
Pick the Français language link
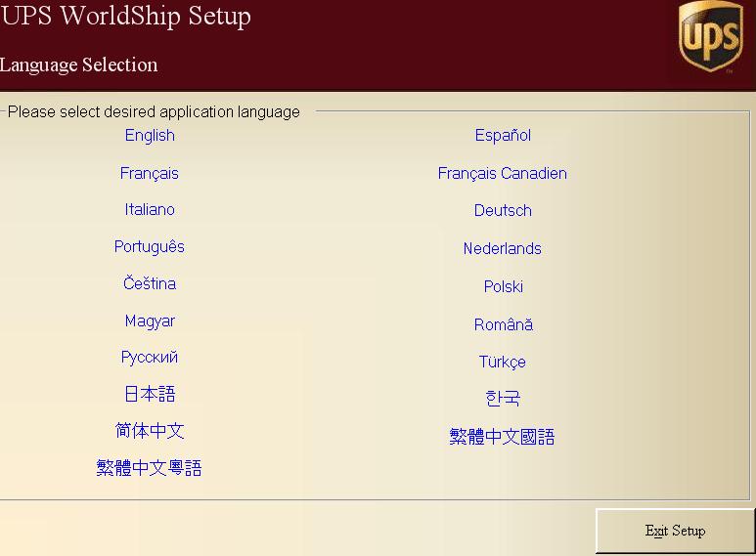149,173
